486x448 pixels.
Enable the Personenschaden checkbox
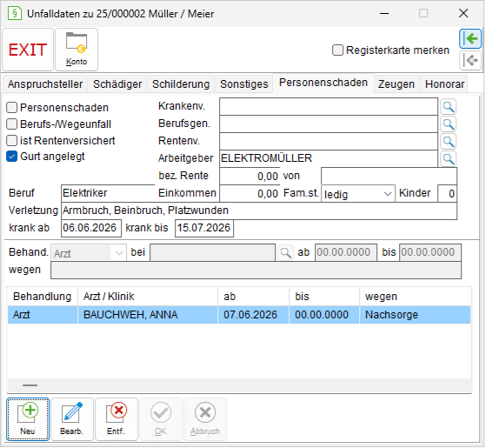coord(12,108)
